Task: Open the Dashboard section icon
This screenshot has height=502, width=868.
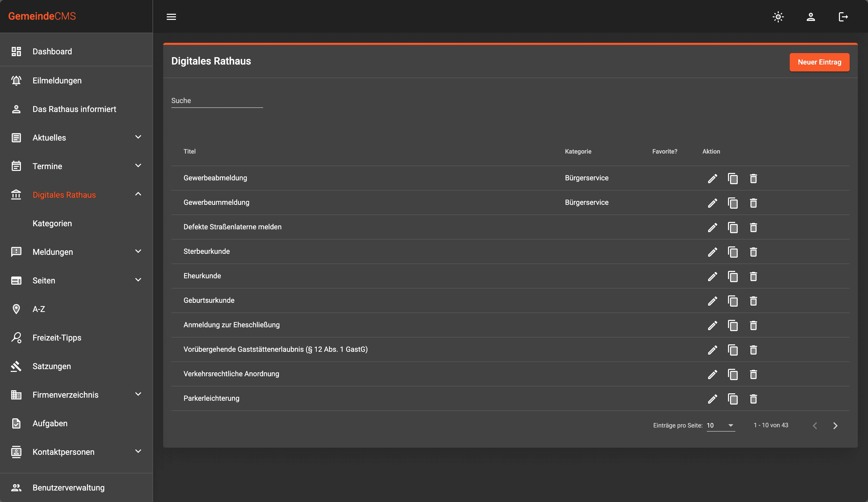Action: pos(16,51)
